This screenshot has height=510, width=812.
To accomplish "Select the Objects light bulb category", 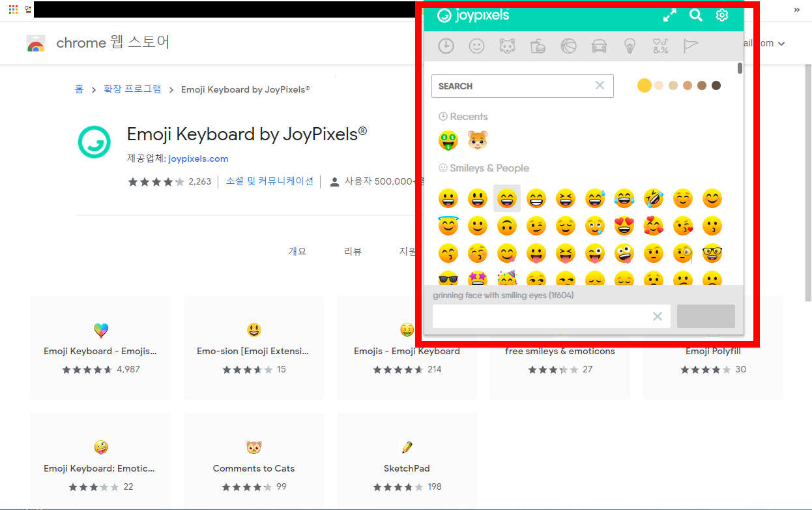I will coord(630,46).
